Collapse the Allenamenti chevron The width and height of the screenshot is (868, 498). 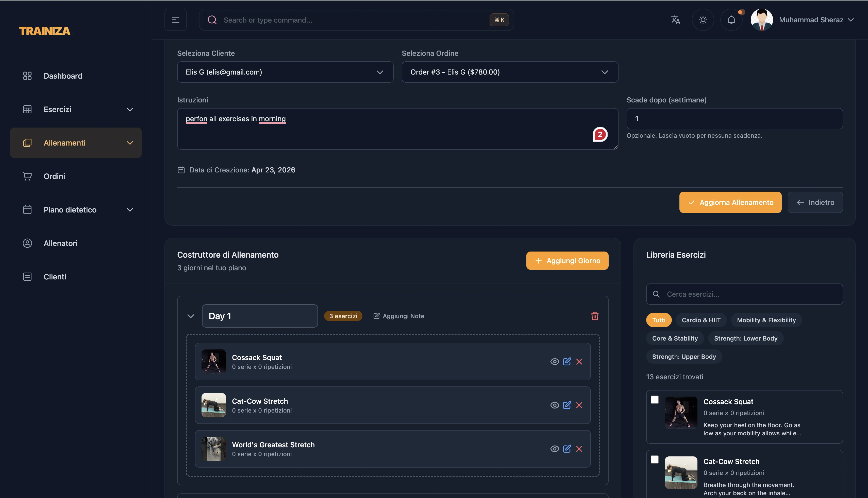coord(130,143)
